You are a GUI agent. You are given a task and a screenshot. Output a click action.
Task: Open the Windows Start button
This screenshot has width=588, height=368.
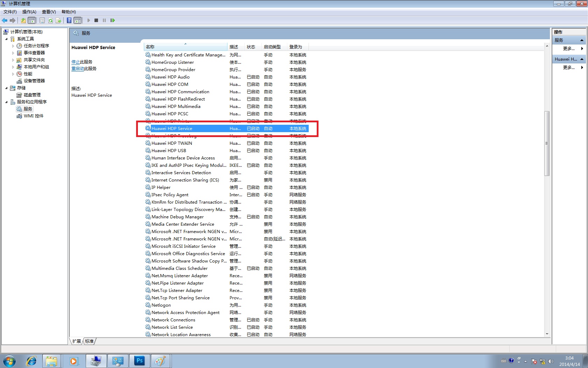[x=9, y=361]
